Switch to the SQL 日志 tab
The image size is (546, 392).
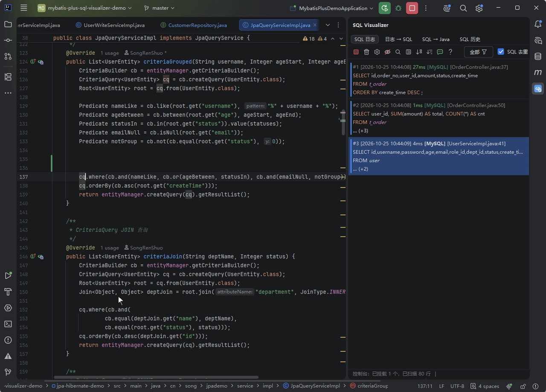[x=365, y=39]
